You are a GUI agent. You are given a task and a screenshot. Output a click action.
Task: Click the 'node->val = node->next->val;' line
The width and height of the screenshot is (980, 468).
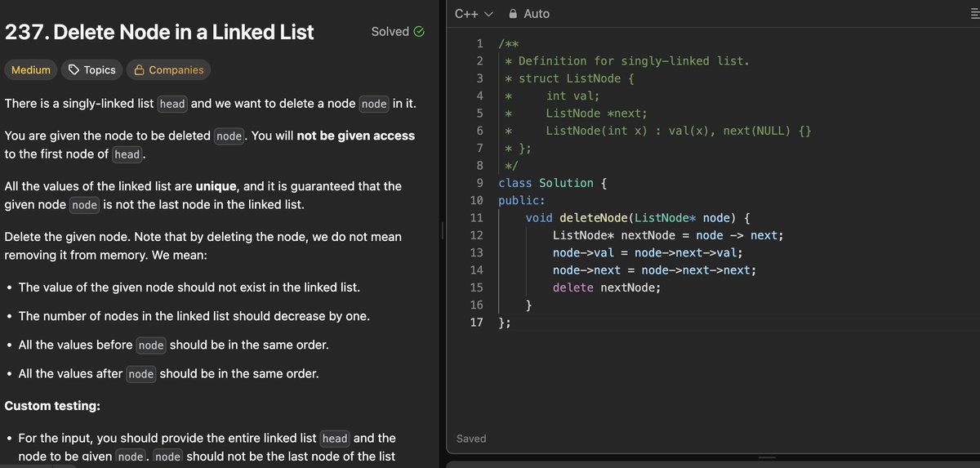(x=648, y=253)
